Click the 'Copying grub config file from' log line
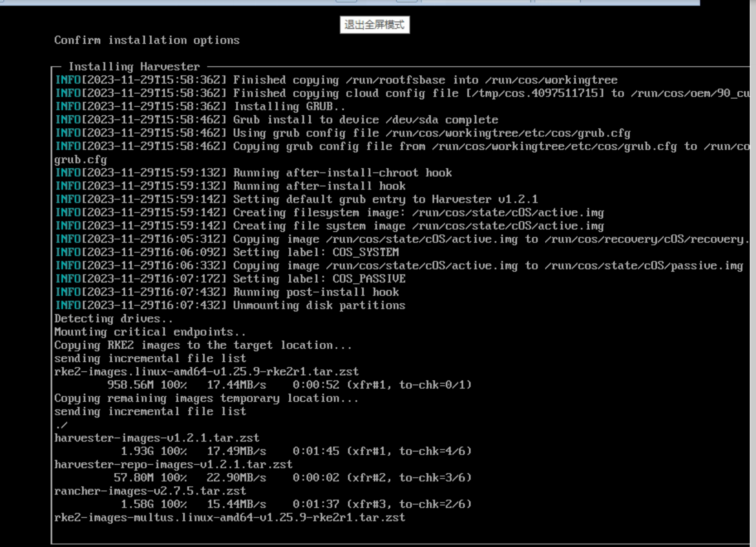 (x=402, y=146)
